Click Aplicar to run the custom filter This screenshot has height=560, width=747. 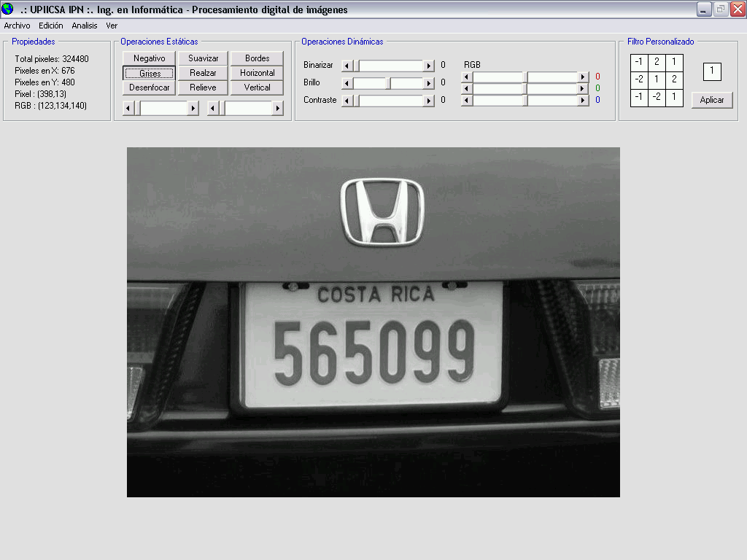[712, 100]
